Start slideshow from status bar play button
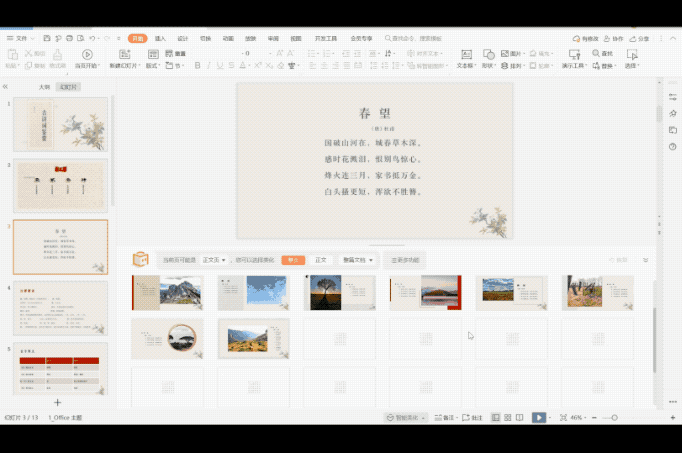The image size is (682, 453). [538, 417]
